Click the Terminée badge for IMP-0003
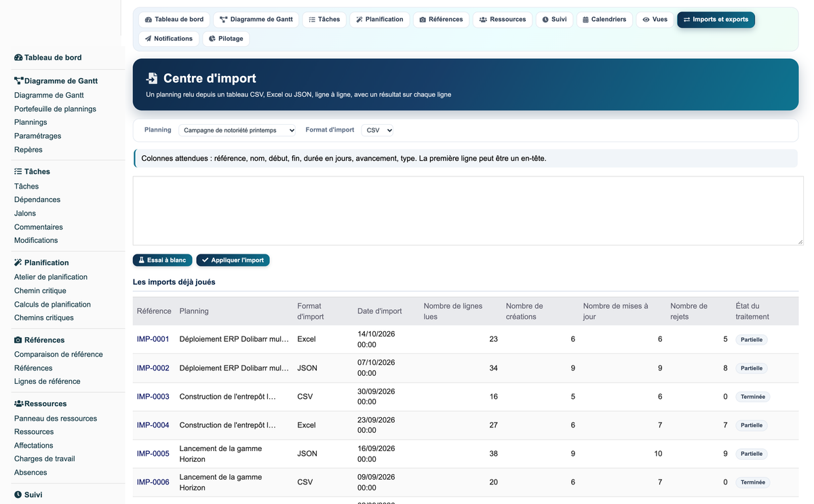This screenshot has height=504, width=814. pyautogui.click(x=753, y=397)
